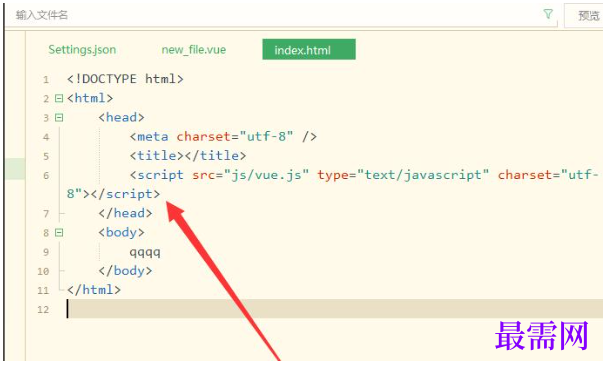
Task: Click the closing </body> tag
Action: (x=125, y=271)
